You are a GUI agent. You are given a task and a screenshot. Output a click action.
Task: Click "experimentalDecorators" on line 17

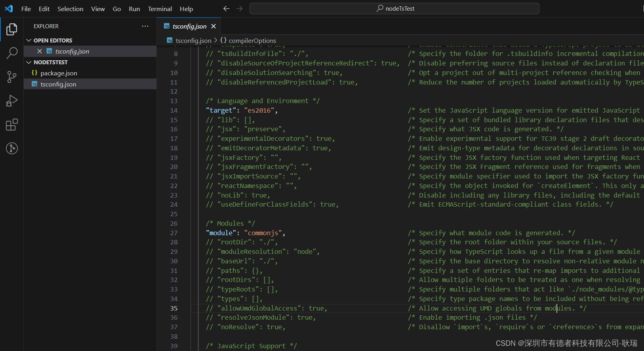263,138
